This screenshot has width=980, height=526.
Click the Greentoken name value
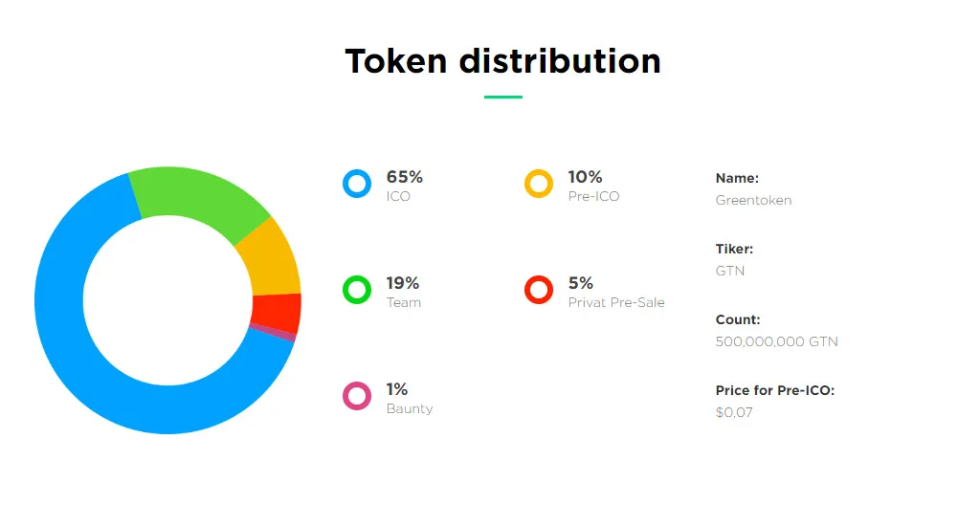(754, 201)
